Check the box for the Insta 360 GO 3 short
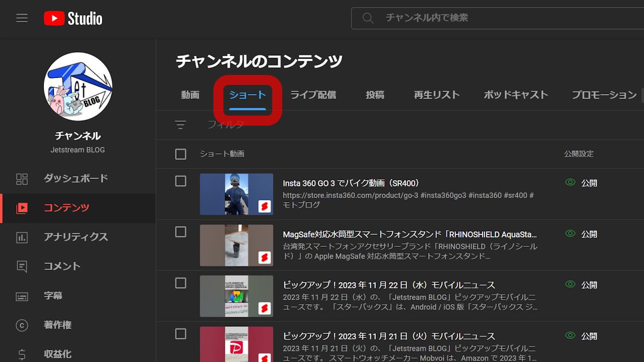Screen dimensions: 644x362 tap(181, 181)
